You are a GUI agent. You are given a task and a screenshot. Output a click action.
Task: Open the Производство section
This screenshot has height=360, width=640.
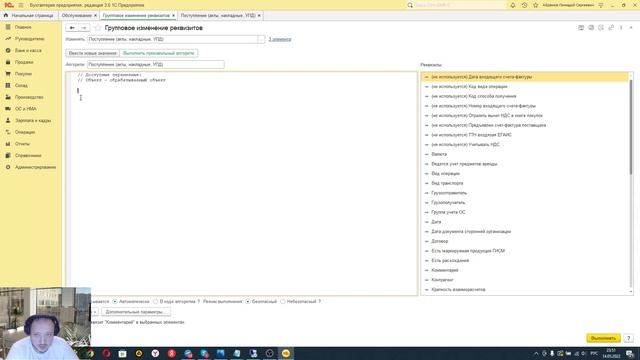point(29,97)
